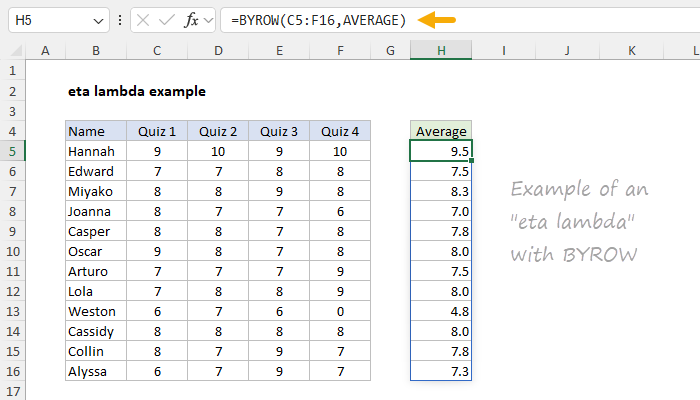Select column H header
The image size is (700, 400).
[x=440, y=49]
